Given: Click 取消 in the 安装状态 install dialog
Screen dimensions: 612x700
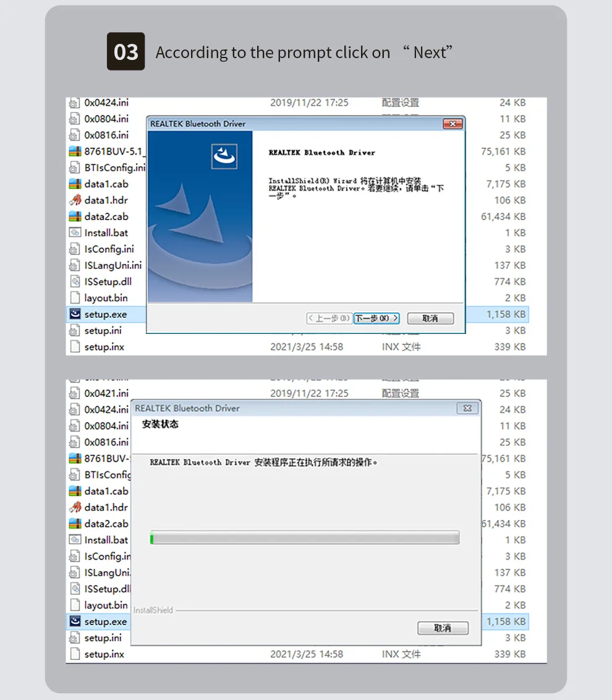Looking at the screenshot, I should coord(443,628).
